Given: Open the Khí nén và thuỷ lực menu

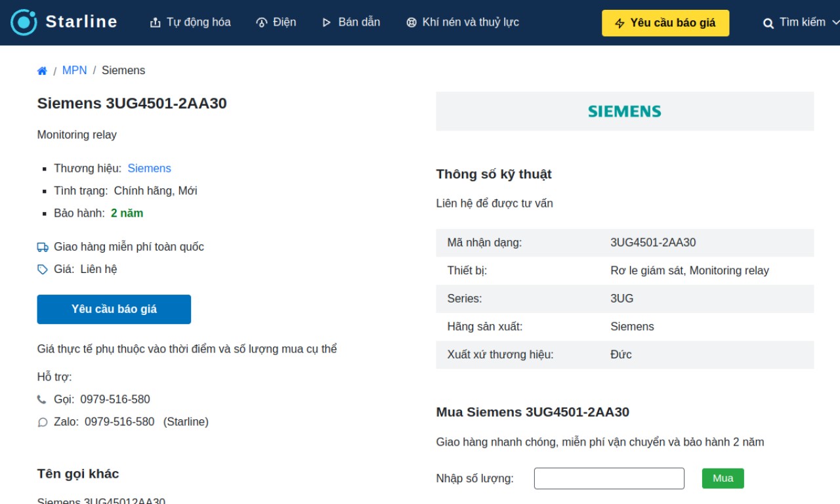Looking at the screenshot, I should click(463, 22).
